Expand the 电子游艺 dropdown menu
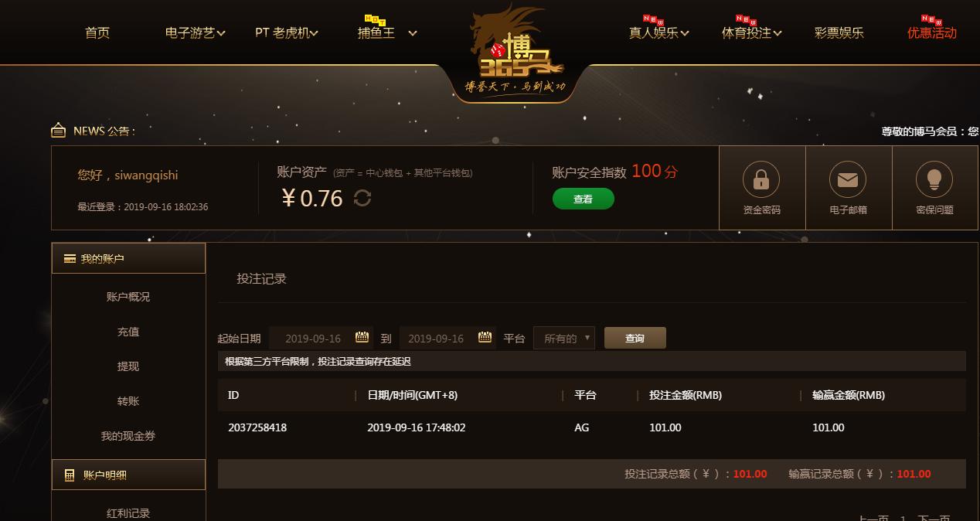 [196, 32]
